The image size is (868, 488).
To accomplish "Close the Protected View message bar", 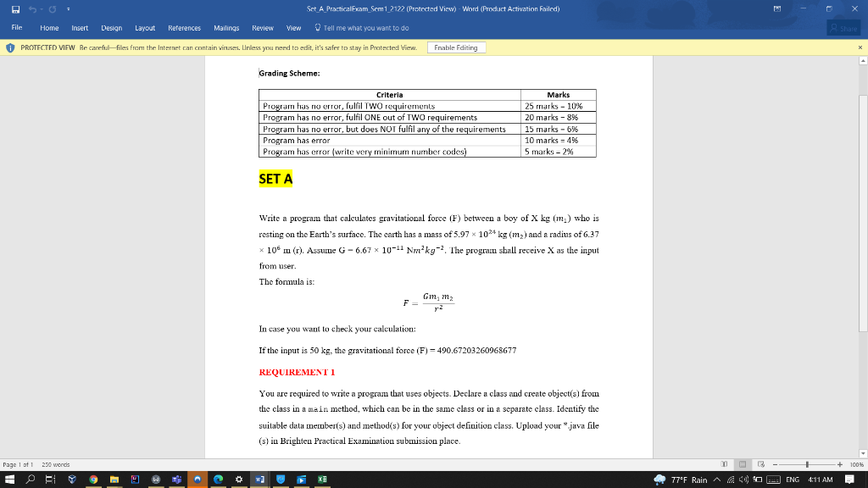I will [x=860, y=47].
